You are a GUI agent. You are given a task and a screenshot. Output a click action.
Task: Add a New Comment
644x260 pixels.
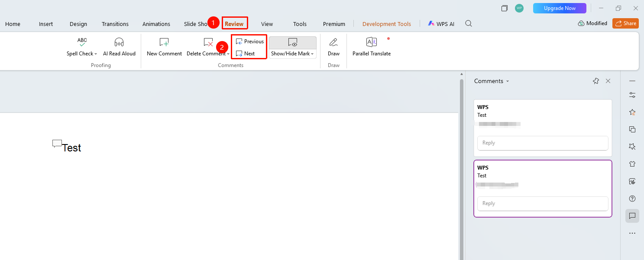coord(164,47)
